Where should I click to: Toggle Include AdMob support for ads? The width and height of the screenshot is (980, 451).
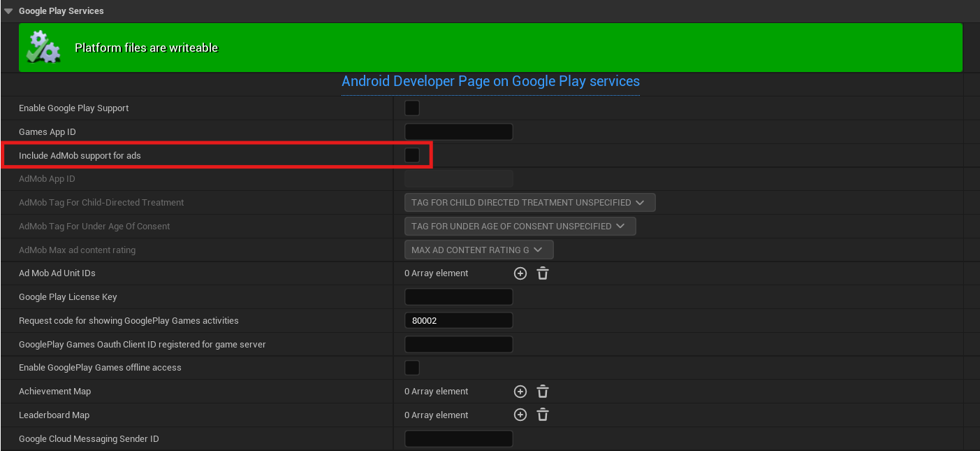[x=412, y=155]
